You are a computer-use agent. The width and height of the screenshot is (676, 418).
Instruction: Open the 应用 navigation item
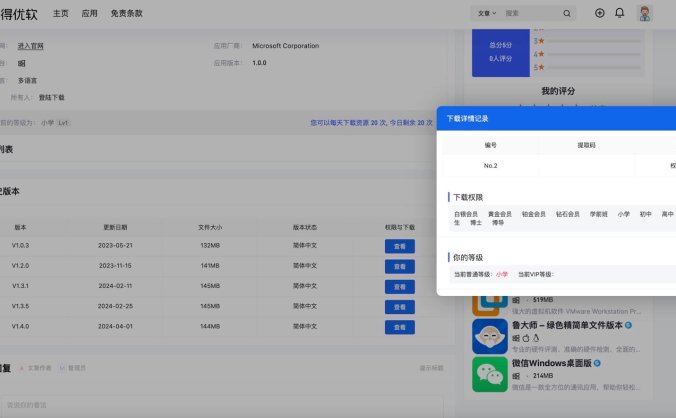point(89,13)
